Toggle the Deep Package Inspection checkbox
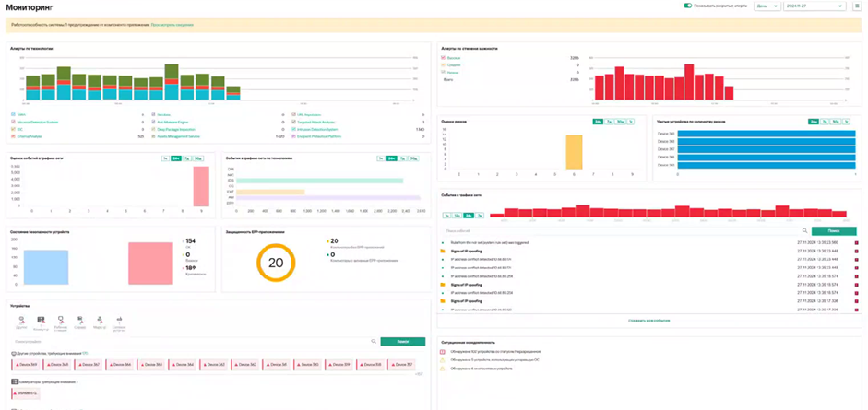Image resolution: width=868 pixels, height=410 pixels. [154, 129]
